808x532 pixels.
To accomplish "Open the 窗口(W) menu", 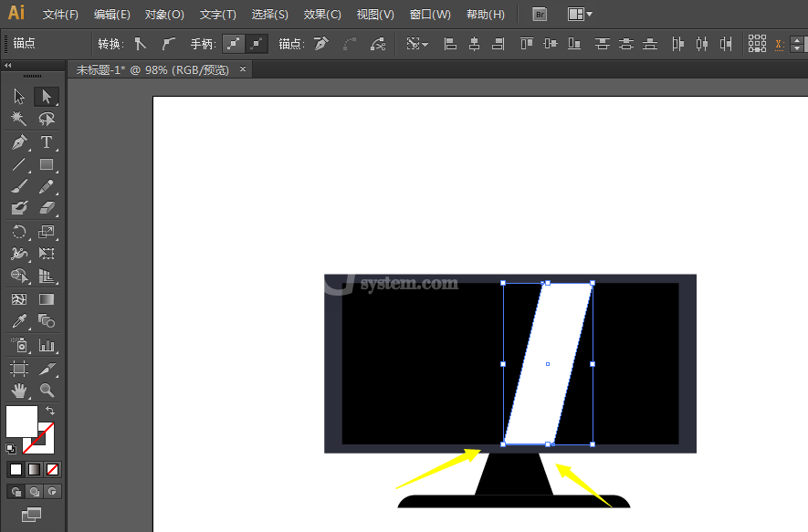I will pyautogui.click(x=430, y=15).
